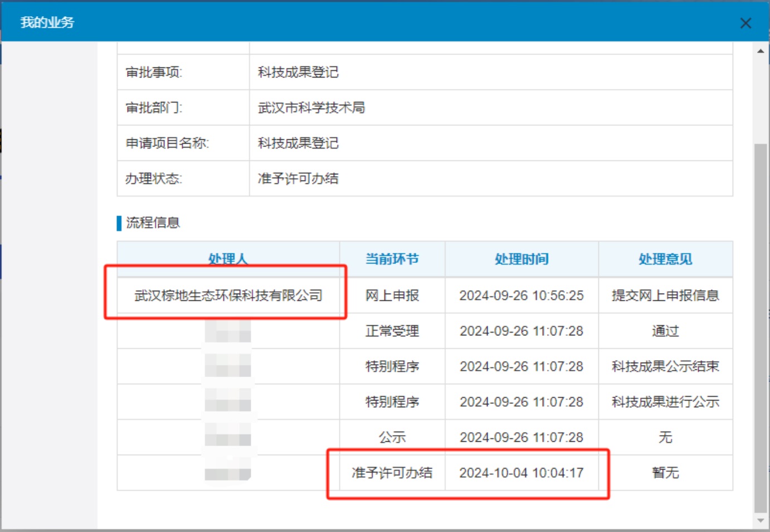Click the 提交网上申报信息 opinion cell
Viewport: 770px width, 532px height.
[665, 295]
